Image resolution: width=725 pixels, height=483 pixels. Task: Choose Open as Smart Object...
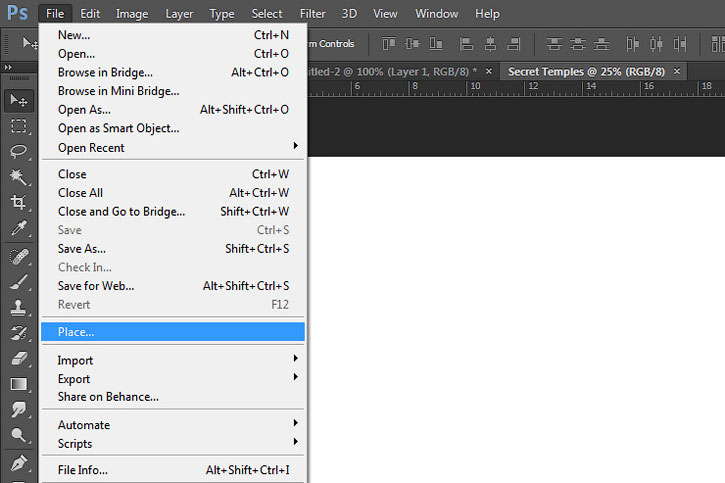click(173, 128)
